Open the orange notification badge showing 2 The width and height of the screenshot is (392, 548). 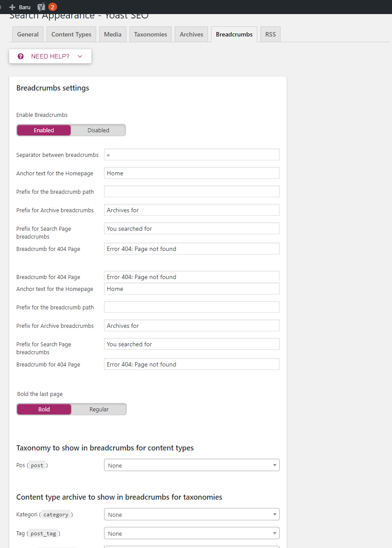53,7
